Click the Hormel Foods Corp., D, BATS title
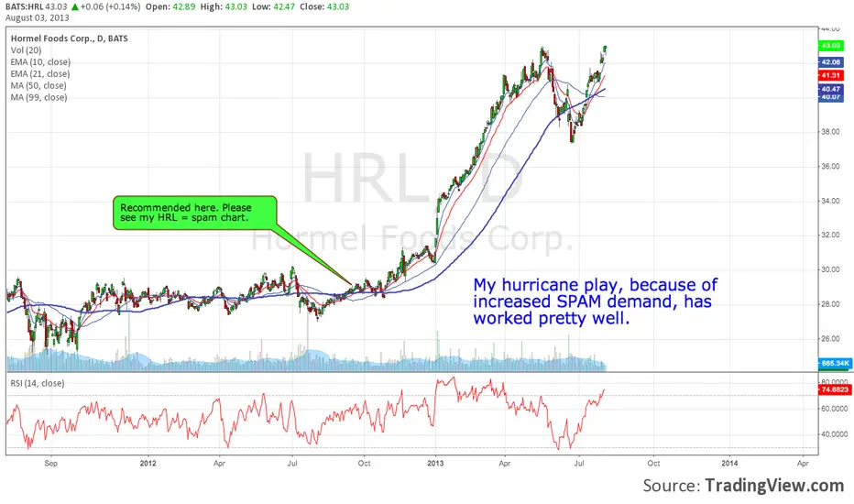The height and width of the screenshot is (504, 854). point(69,38)
